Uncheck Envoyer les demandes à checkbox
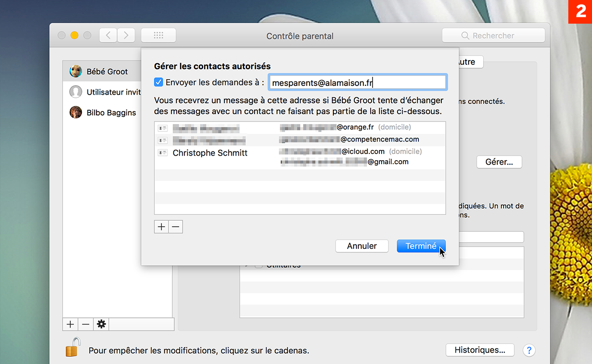This screenshot has height=364, width=592. pyautogui.click(x=158, y=82)
